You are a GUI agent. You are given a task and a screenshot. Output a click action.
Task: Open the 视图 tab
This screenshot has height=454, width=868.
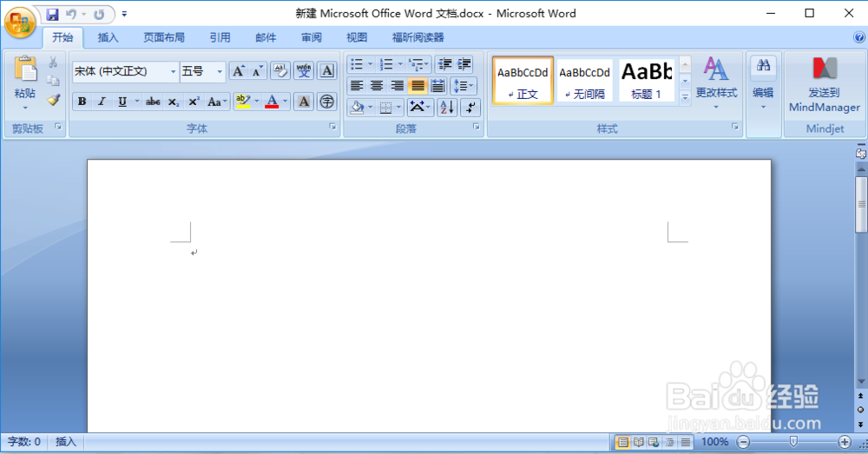point(357,37)
